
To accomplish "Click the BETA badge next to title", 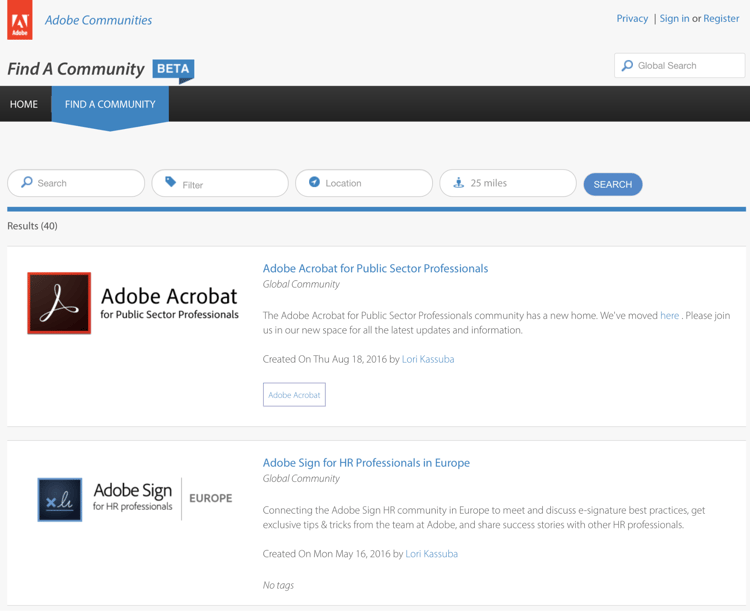I will [x=173, y=70].
